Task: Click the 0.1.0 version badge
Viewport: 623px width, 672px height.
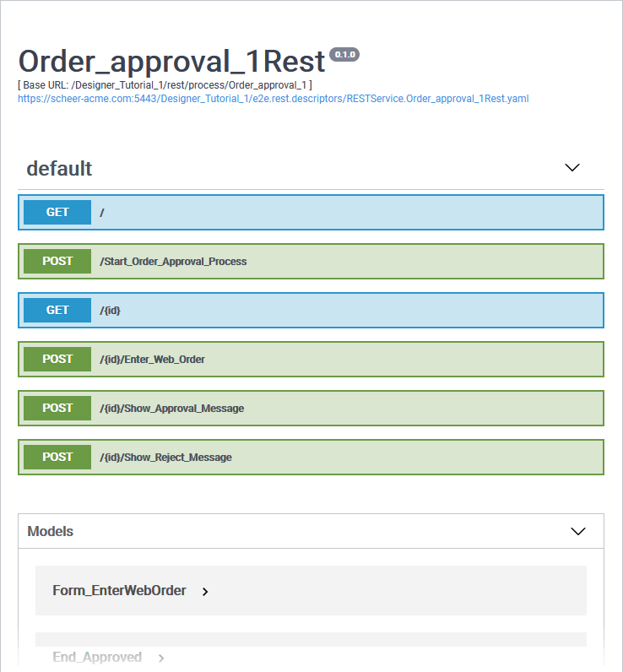Action: [x=344, y=54]
